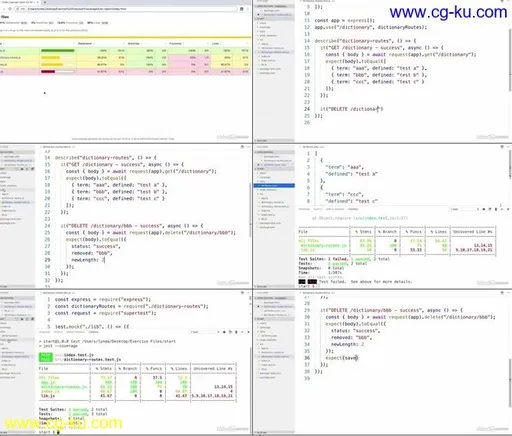Split terminal in failed-test panel
The width and height of the screenshot is (512, 436).
(490, 209)
